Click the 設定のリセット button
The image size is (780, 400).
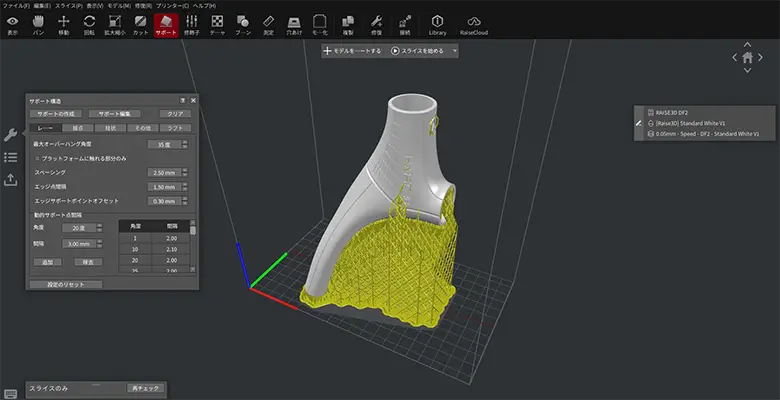pyautogui.click(x=66, y=284)
